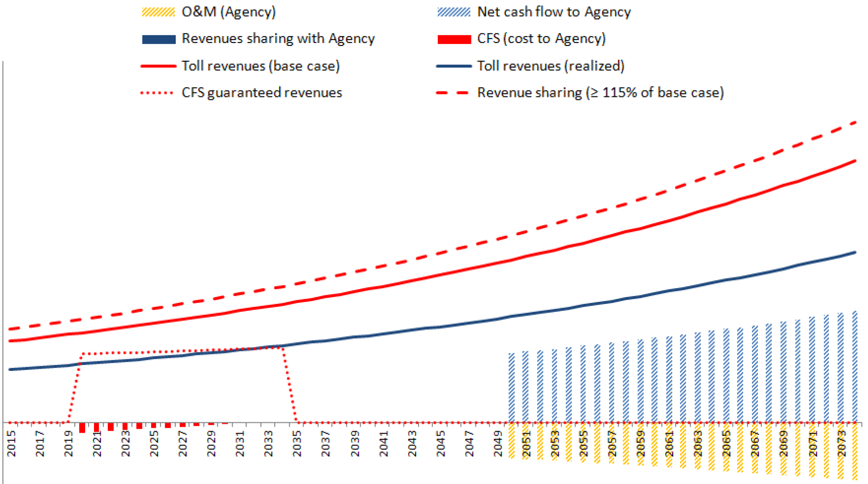
Task: Click the 2067 axis label
Action: coord(755,443)
